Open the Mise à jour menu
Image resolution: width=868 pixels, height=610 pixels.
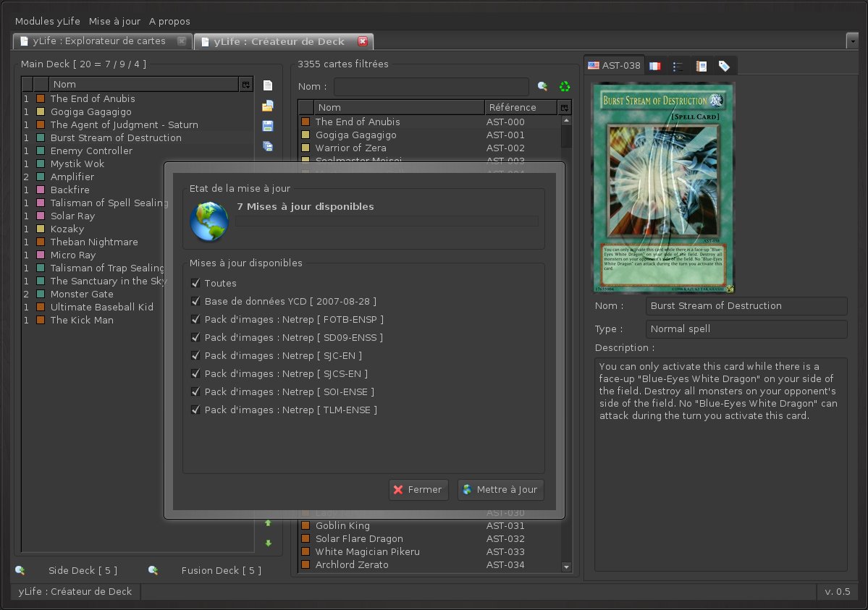pos(114,21)
